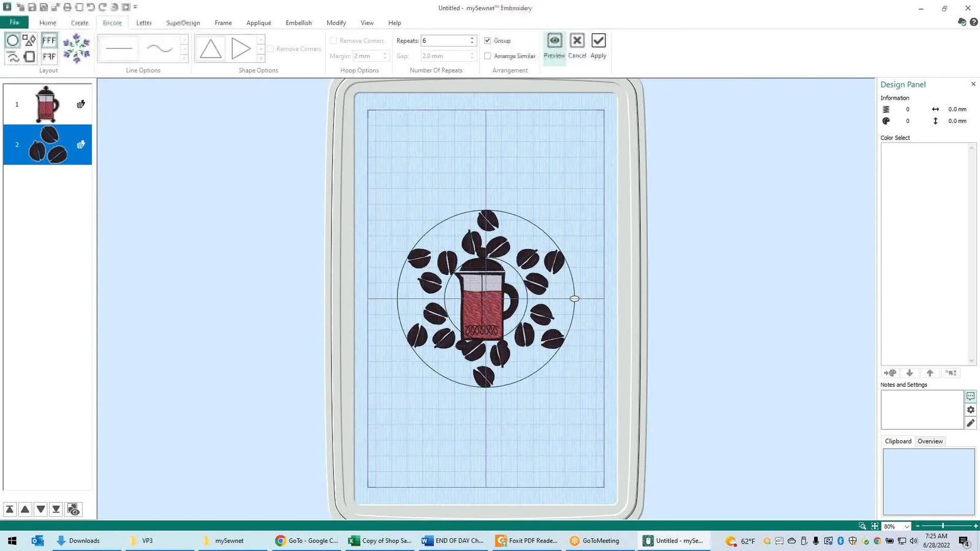Select the circle layout tool in Layout group
Screen dimensions: 980x551
point(13,40)
